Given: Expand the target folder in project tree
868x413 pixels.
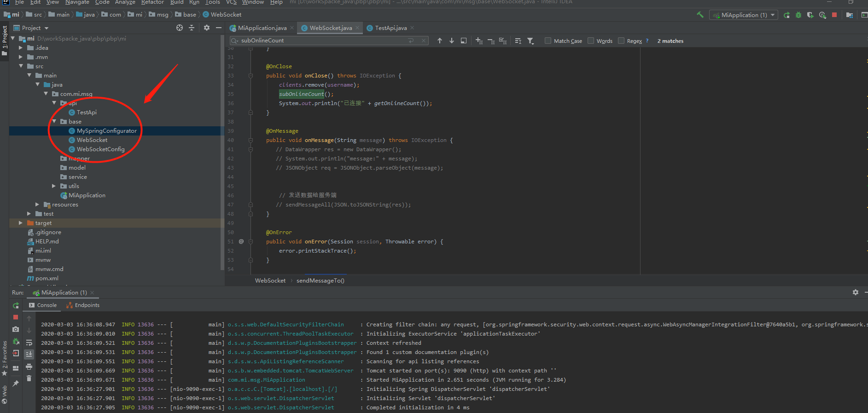Looking at the screenshot, I should (x=20, y=223).
